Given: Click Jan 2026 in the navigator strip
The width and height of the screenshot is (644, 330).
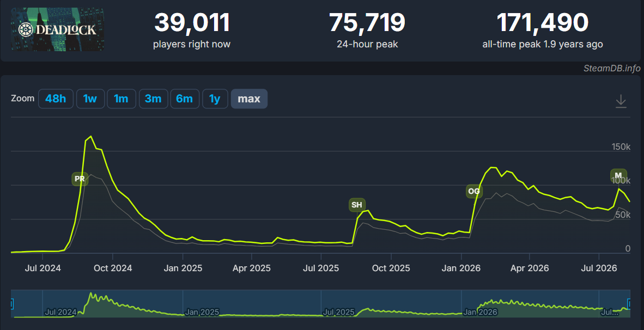Looking at the screenshot, I should point(480,312).
